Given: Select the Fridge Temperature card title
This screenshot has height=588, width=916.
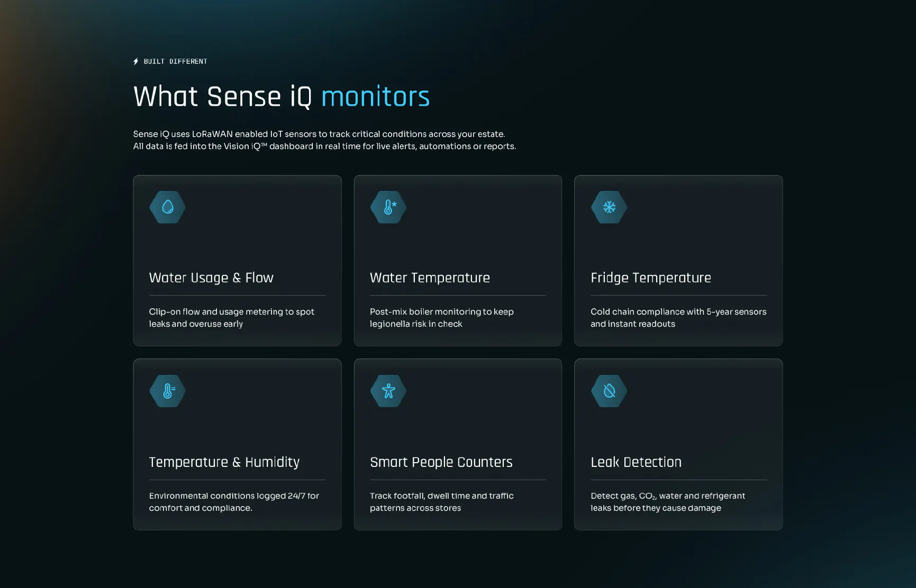Looking at the screenshot, I should point(651,278).
